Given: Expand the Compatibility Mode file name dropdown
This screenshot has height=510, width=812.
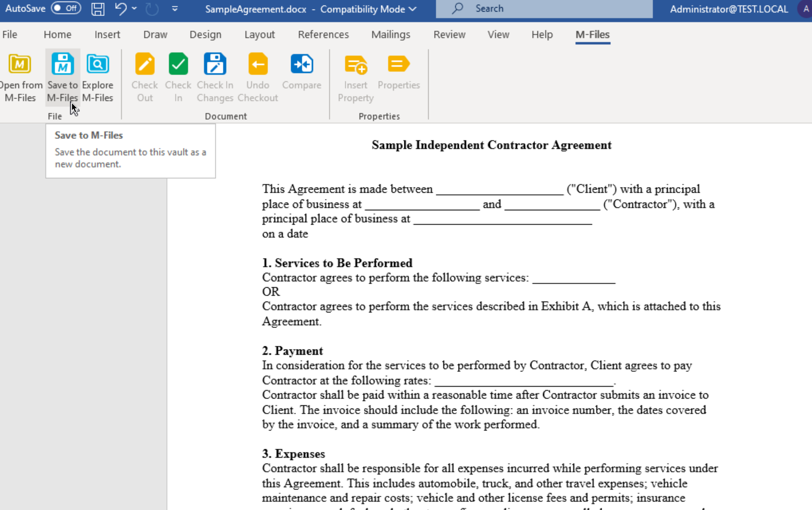Looking at the screenshot, I should click(x=413, y=9).
